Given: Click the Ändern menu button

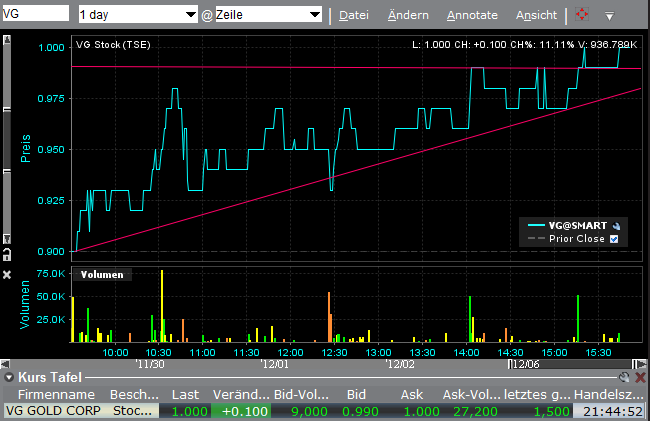Looking at the screenshot, I should tap(407, 15).
